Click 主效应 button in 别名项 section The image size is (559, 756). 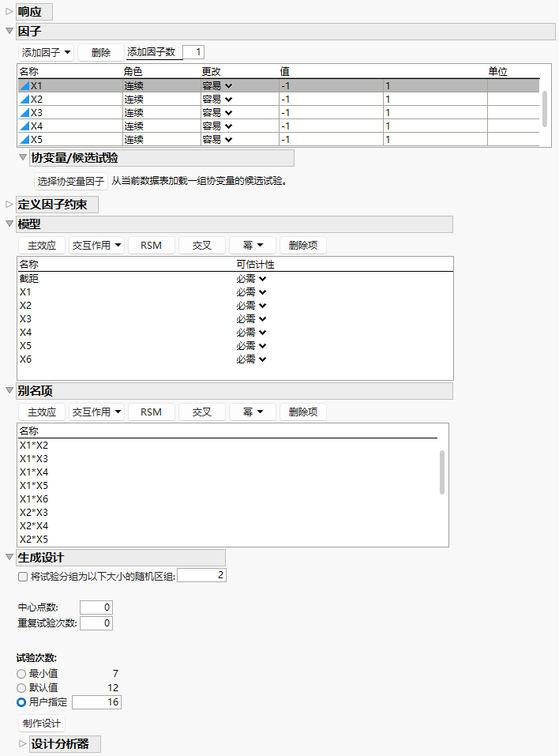(x=41, y=412)
